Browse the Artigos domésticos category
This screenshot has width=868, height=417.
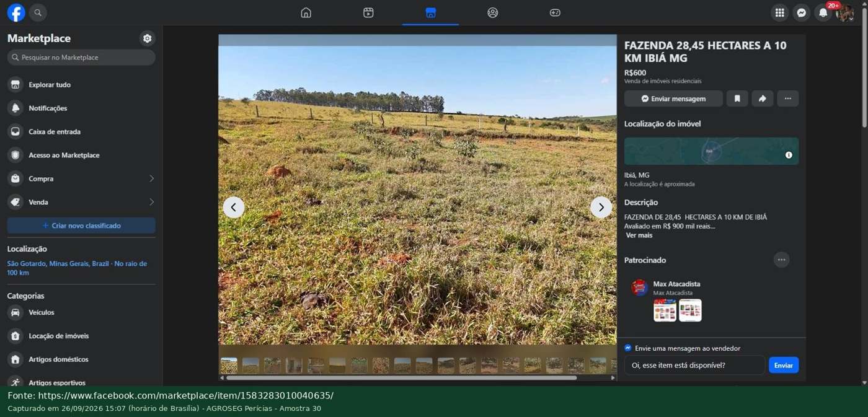pos(81,359)
